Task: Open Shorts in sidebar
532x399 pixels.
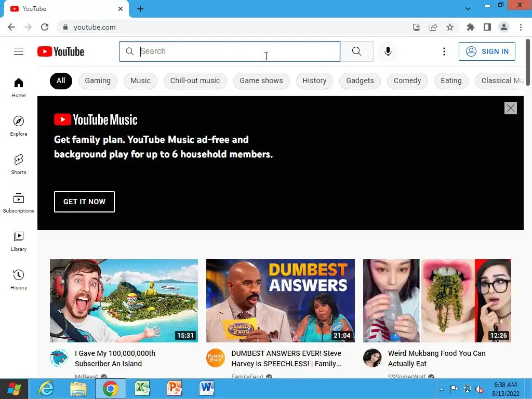Action: click(19, 165)
